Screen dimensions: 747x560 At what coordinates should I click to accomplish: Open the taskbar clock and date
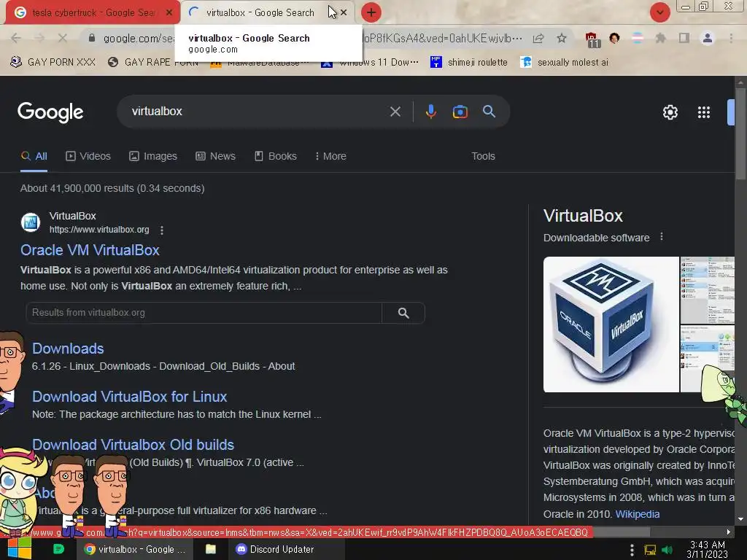[707, 550]
